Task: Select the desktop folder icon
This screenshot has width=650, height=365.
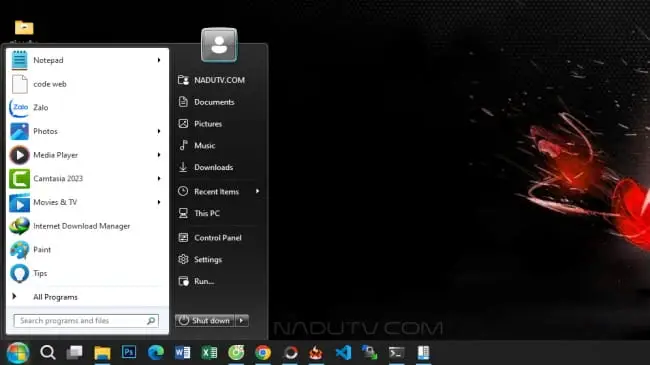Action: [24, 28]
